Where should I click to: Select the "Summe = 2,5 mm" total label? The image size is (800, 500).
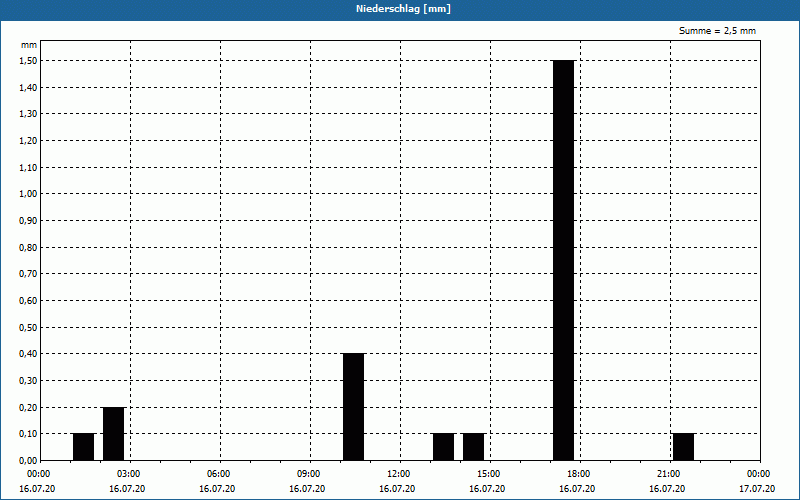[717, 31]
